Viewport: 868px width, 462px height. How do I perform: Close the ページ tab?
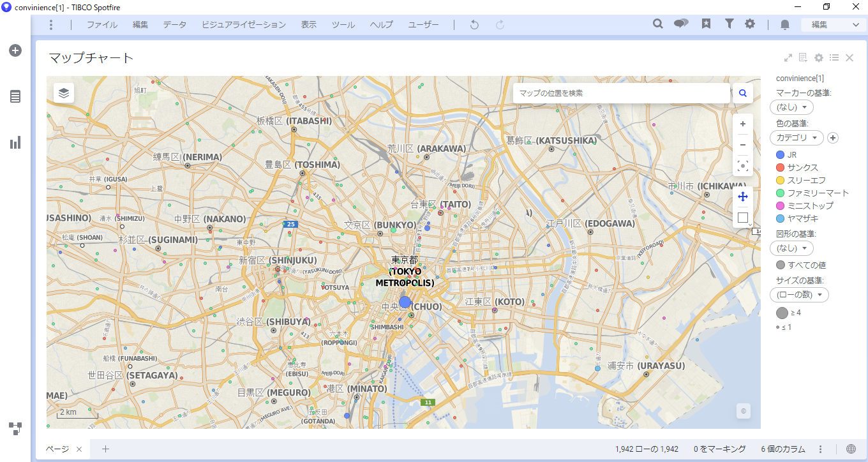pos(79,449)
